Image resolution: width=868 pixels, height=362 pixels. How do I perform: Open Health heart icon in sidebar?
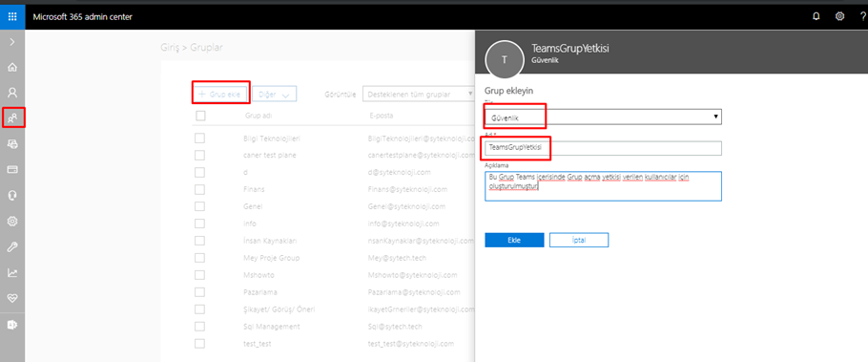click(12, 298)
